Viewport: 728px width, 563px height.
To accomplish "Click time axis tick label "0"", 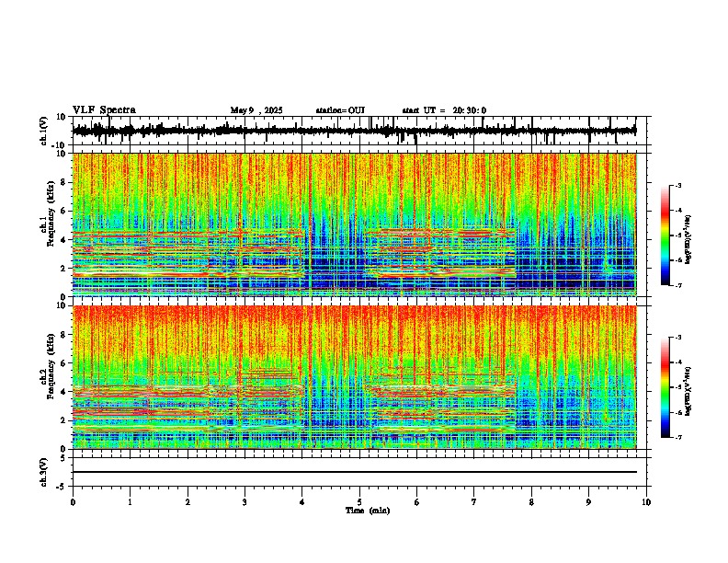I will pos(73,502).
